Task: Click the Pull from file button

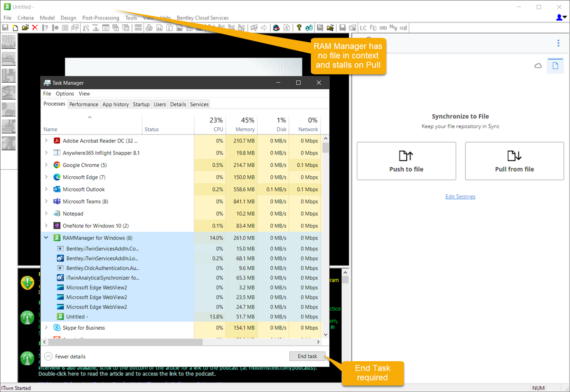Action: [x=514, y=161]
